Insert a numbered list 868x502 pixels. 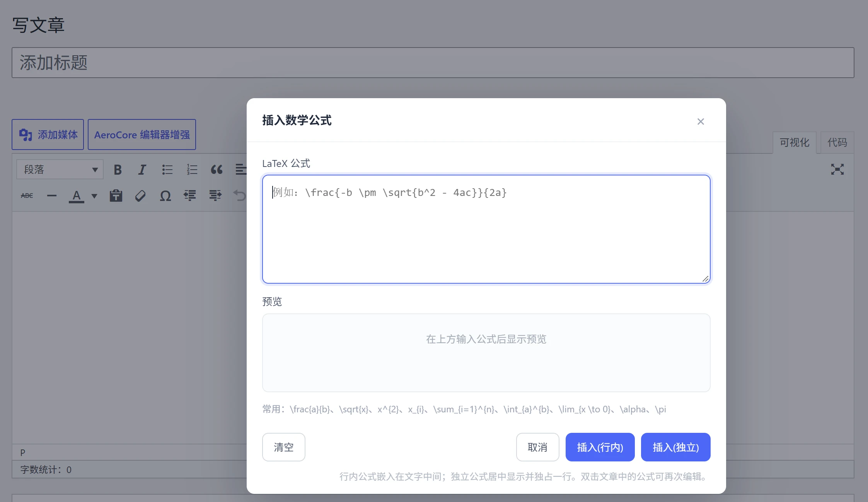click(x=192, y=170)
